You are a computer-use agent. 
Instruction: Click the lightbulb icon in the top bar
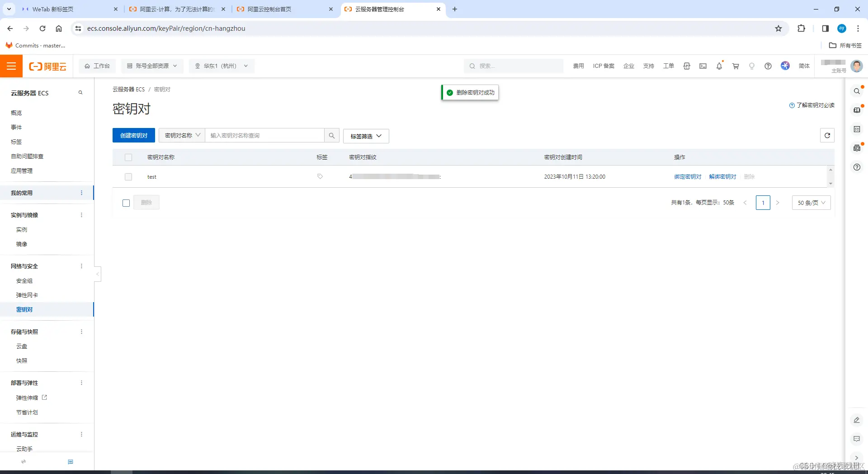click(752, 66)
